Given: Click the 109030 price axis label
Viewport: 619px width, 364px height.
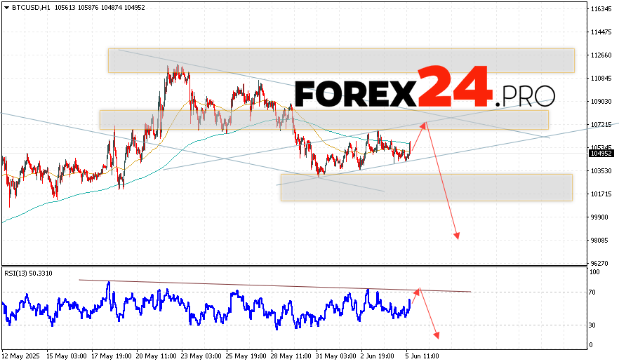Looking at the screenshot, I should (601, 101).
